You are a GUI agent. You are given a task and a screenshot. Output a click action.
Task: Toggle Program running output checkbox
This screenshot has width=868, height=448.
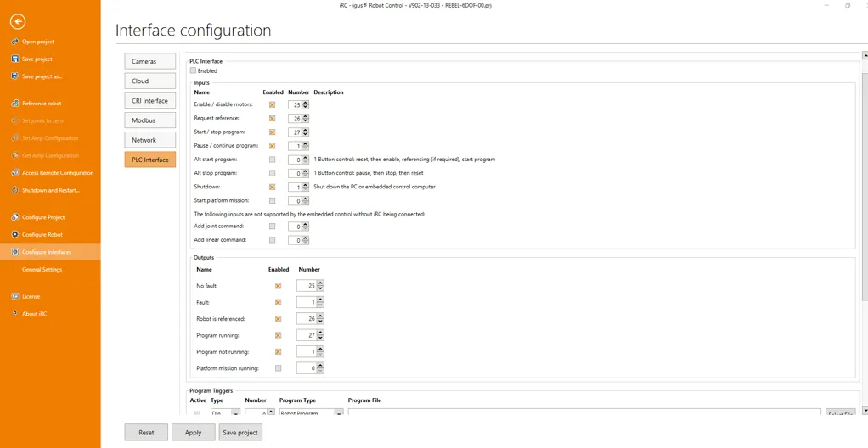278,335
